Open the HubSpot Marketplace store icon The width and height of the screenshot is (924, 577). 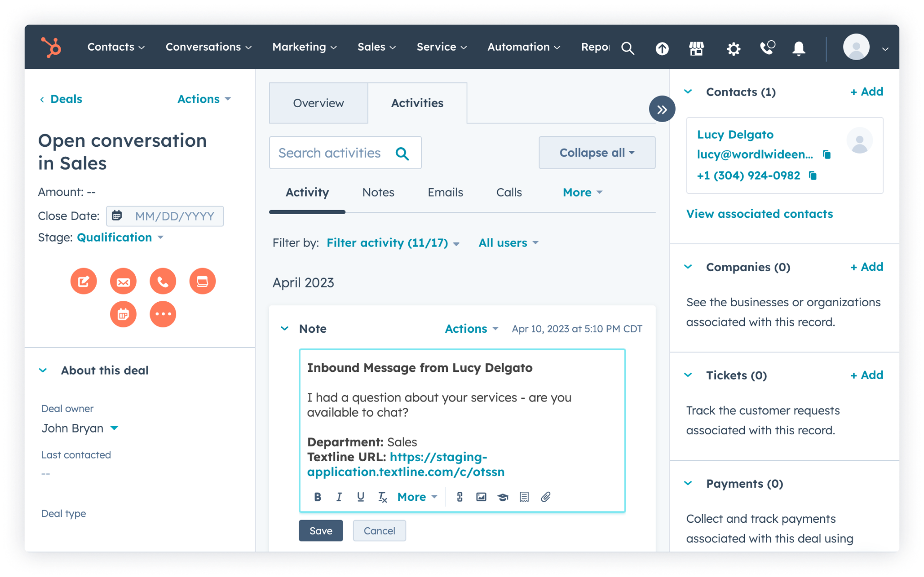tap(697, 48)
